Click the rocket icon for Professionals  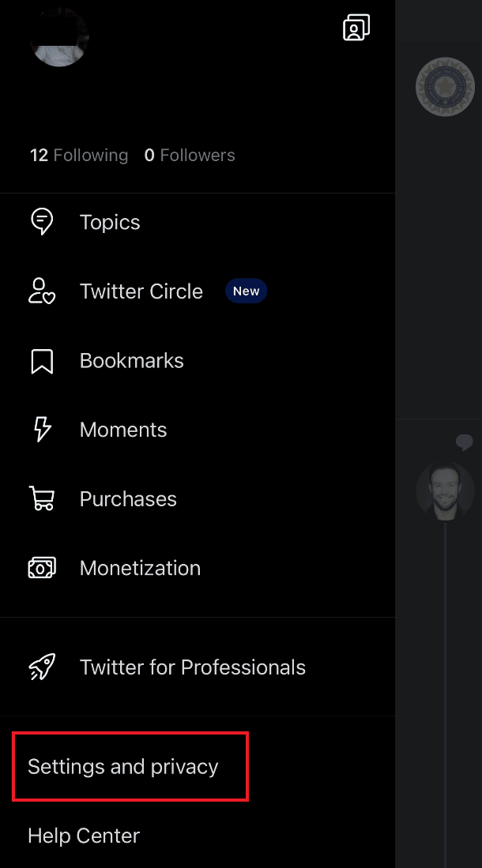pos(42,667)
